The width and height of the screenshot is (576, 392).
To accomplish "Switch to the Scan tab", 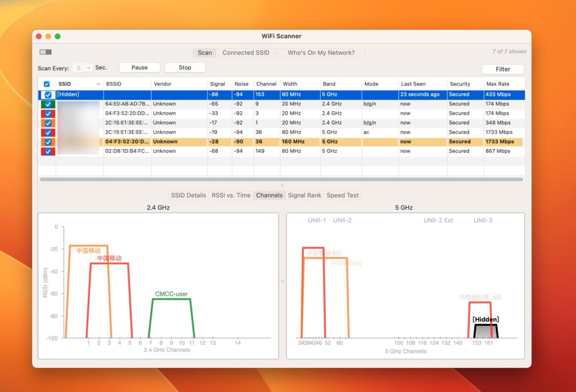I will [x=204, y=52].
